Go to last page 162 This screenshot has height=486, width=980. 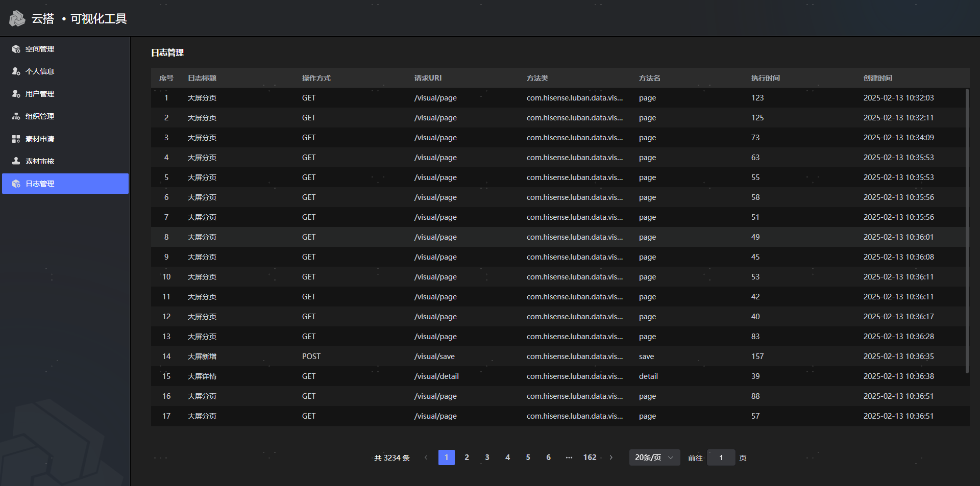pos(590,457)
